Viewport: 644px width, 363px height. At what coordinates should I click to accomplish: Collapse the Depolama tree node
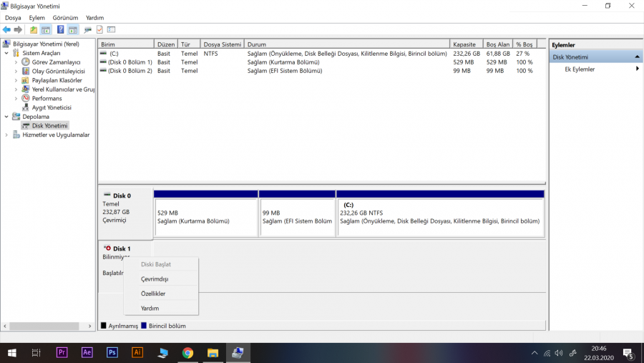tap(6, 116)
